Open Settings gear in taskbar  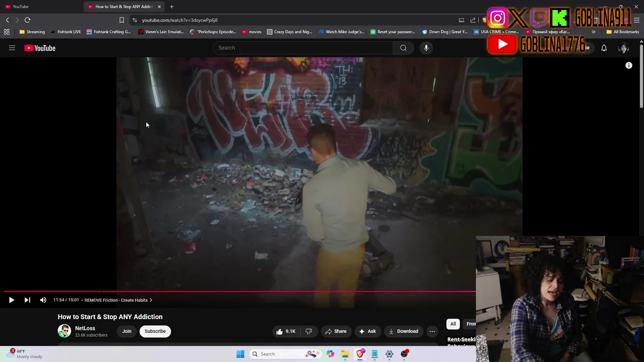pyautogui.click(x=389, y=354)
